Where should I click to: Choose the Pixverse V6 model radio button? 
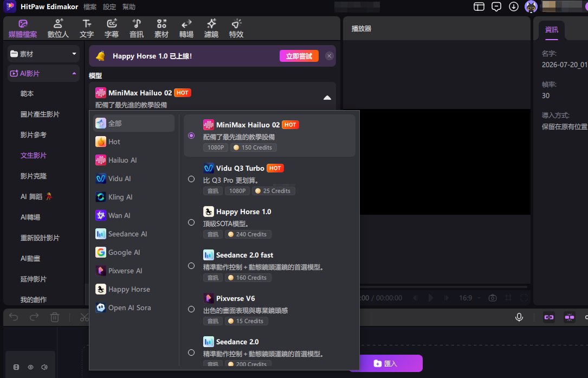[x=191, y=309]
